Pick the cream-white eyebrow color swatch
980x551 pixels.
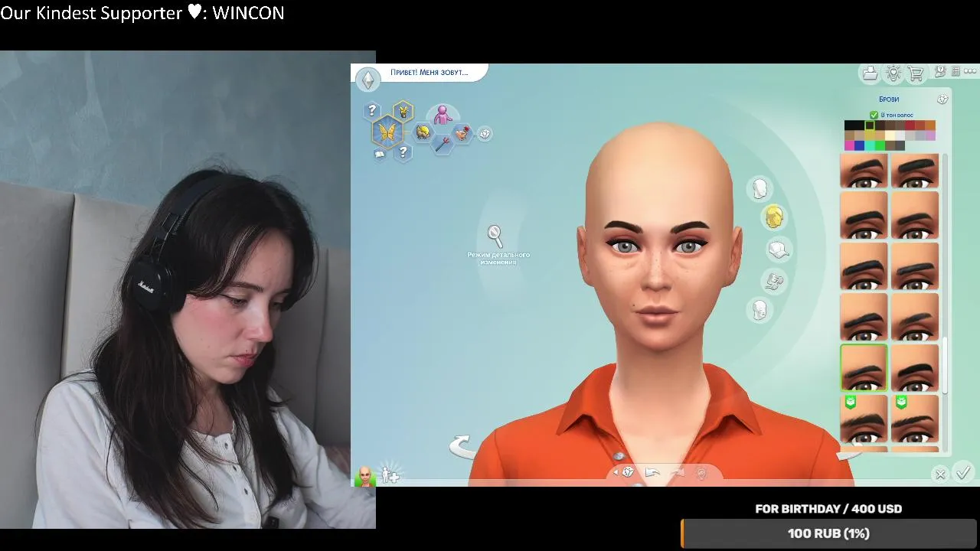pos(890,135)
